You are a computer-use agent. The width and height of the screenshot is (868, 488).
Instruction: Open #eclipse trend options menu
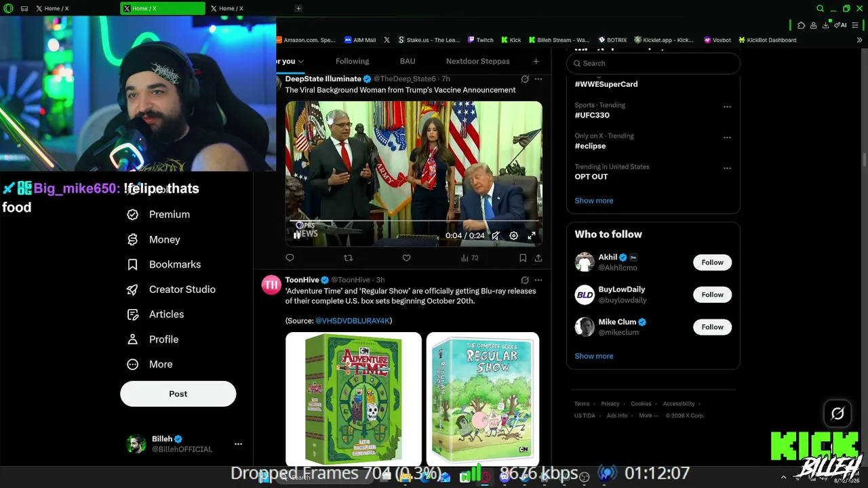tap(727, 137)
